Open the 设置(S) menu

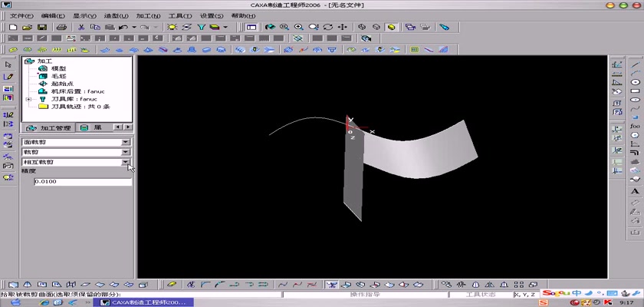212,15
